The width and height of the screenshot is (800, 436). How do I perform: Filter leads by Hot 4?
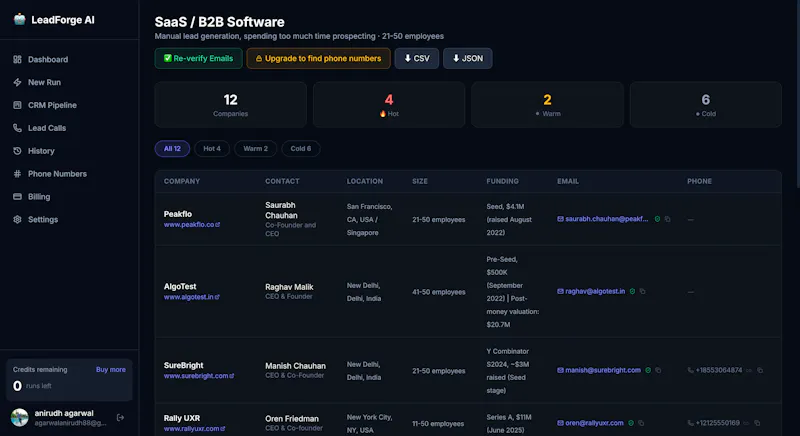[x=212, y=148]
